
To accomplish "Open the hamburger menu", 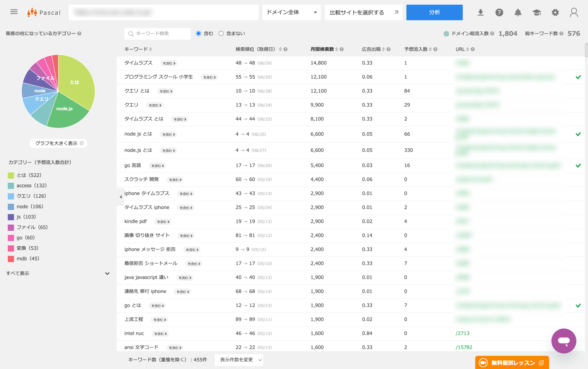I will 14,12.
